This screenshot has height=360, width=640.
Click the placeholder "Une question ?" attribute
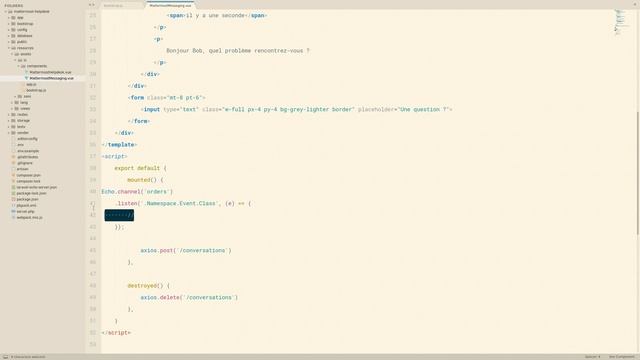coord(403,109)
